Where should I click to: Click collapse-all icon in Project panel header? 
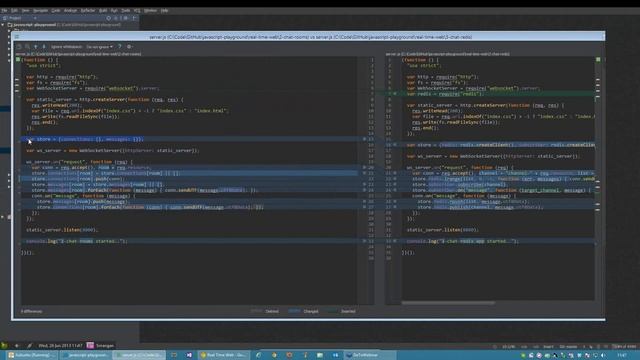pyautogui.click(x=116, y=18)
